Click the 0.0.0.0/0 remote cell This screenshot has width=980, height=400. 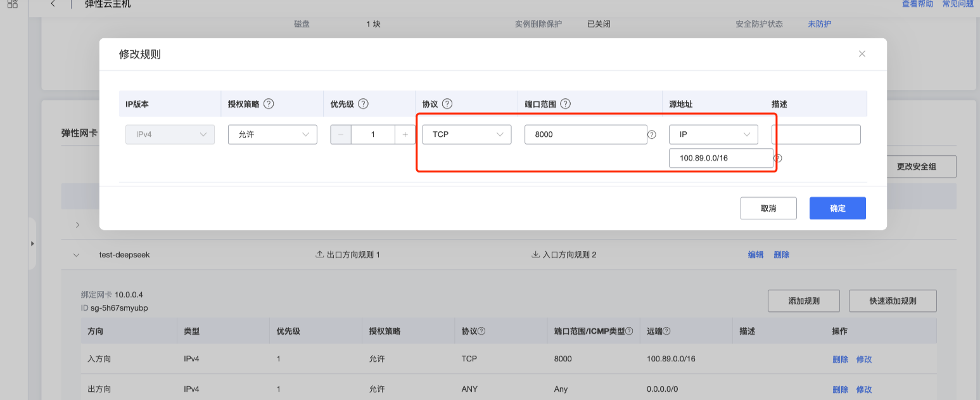(662, 389)
